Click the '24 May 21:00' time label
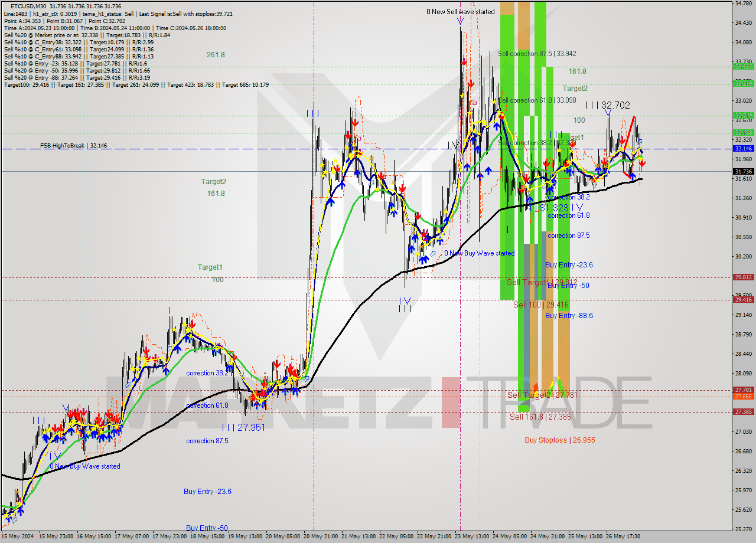The width and height of the screenshot is (756, 543). pos(548,537)
